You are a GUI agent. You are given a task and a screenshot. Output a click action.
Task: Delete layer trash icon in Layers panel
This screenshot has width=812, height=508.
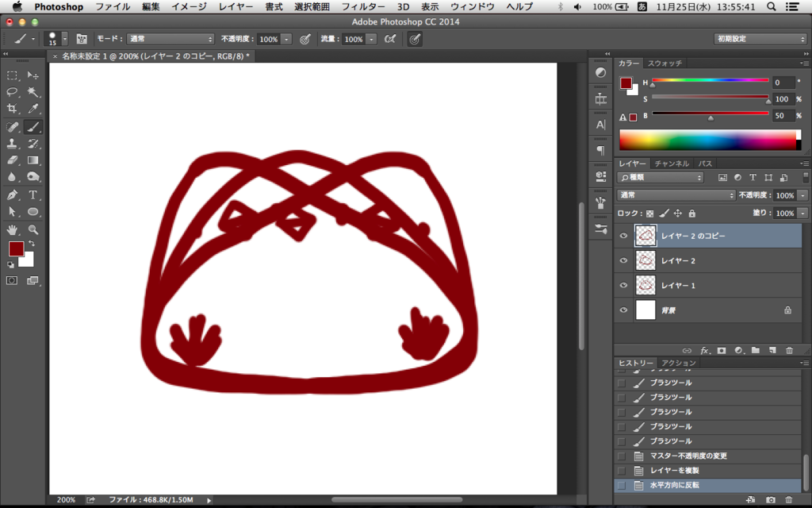pyautogui.click(x=789, y=350)
